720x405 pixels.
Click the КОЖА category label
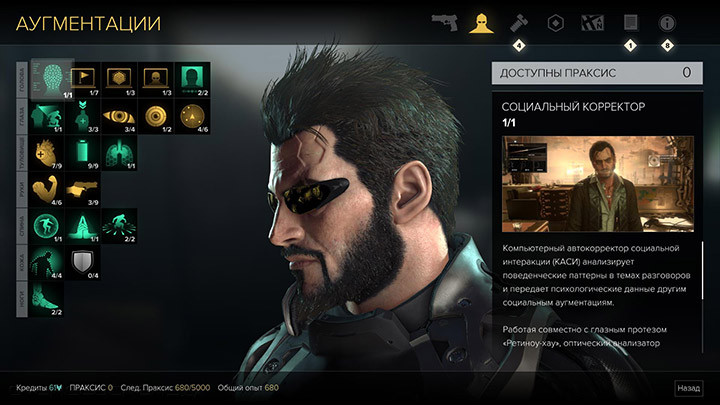22,263
